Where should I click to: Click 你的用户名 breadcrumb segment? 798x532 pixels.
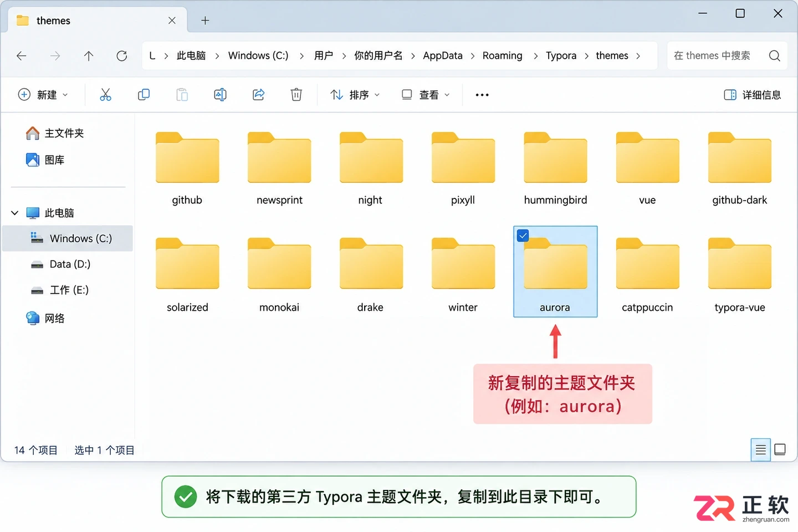coord(378,55)
